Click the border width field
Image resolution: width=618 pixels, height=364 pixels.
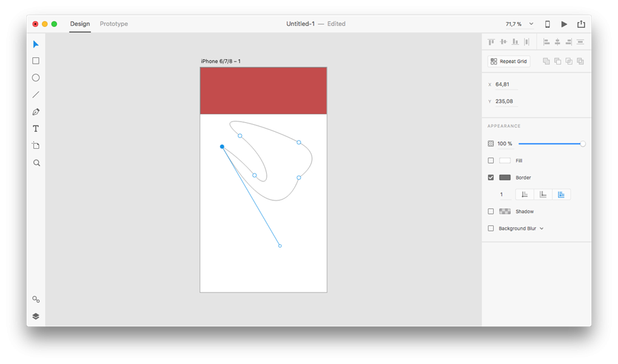[504, 194]
